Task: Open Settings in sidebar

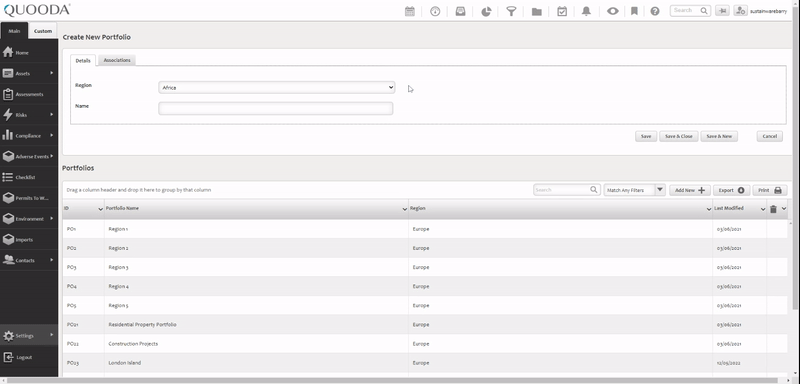Action: coord(29,336)
